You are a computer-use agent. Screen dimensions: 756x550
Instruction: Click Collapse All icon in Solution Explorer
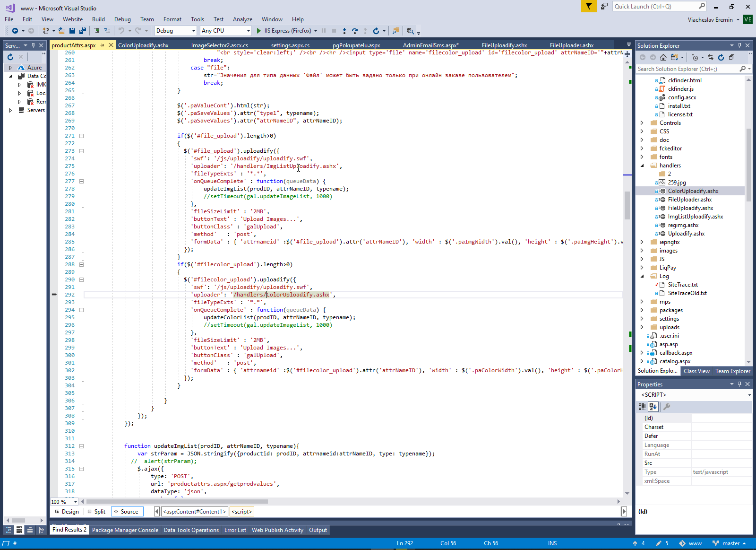[x=731, y=57]
